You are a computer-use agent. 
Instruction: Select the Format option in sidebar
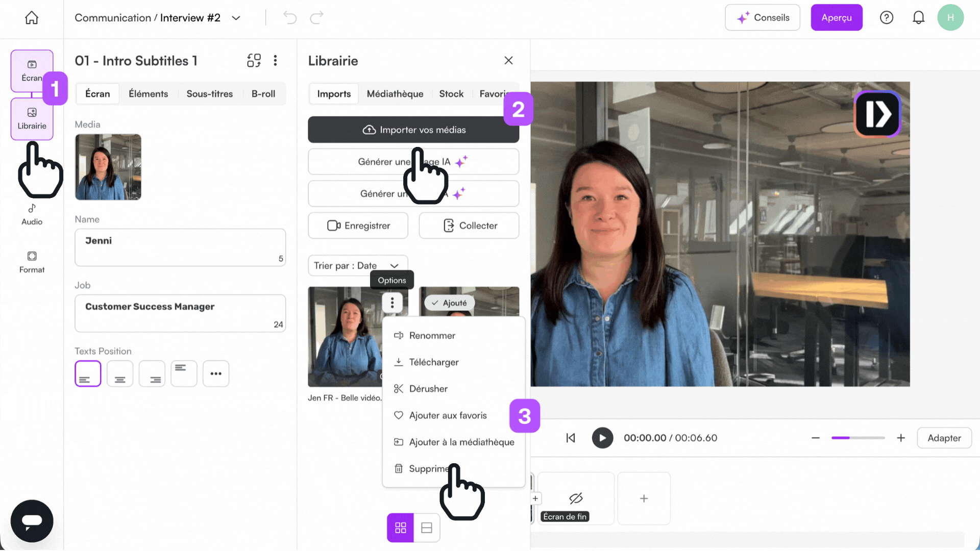click(31, 262)
